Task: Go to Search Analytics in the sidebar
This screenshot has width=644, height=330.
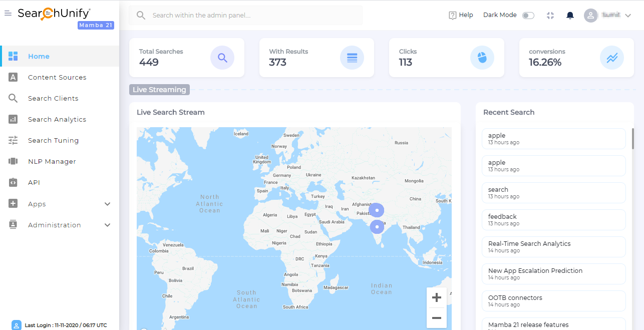Action: coord(57,119)
